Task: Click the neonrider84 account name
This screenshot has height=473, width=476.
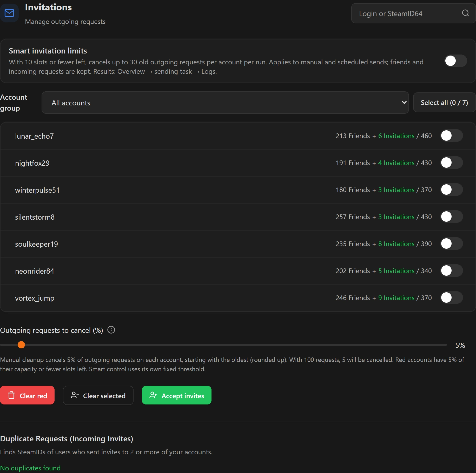Action: [x=35, y=271]
